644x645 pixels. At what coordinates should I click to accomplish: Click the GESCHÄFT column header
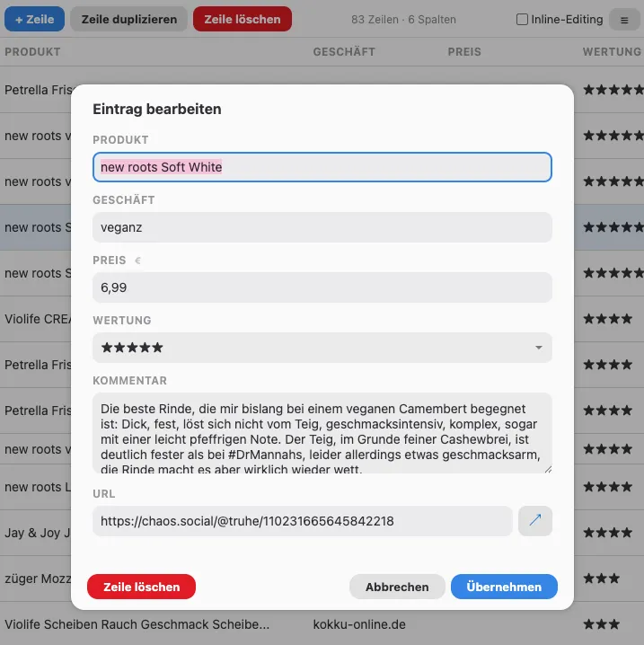pyautogui.click(x=344, y=52)
